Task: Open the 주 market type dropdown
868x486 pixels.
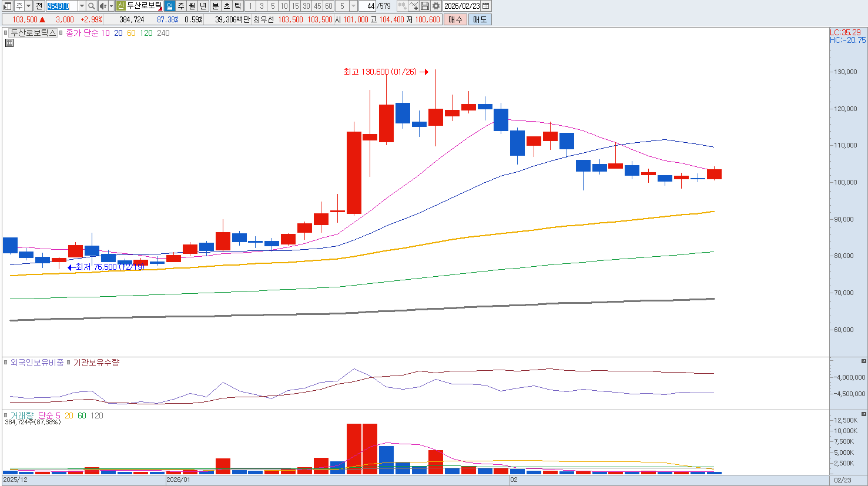Action: (28, 6)
